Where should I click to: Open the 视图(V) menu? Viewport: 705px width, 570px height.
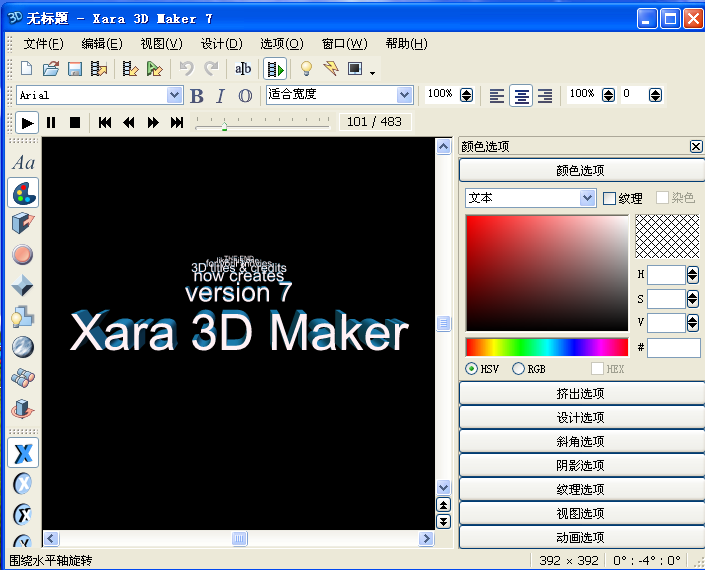(x=162, y=44)
